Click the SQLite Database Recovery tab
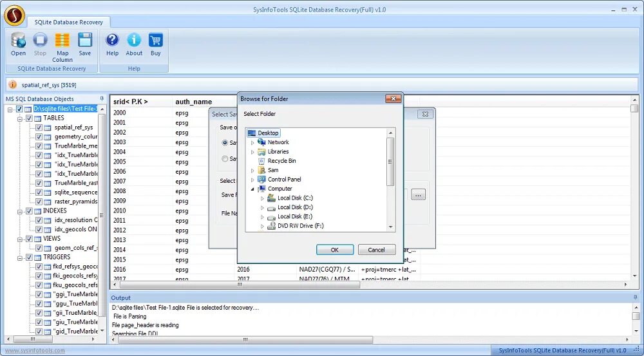The height and width of the screenshot is (356, 644). click(x=69, y=22)
